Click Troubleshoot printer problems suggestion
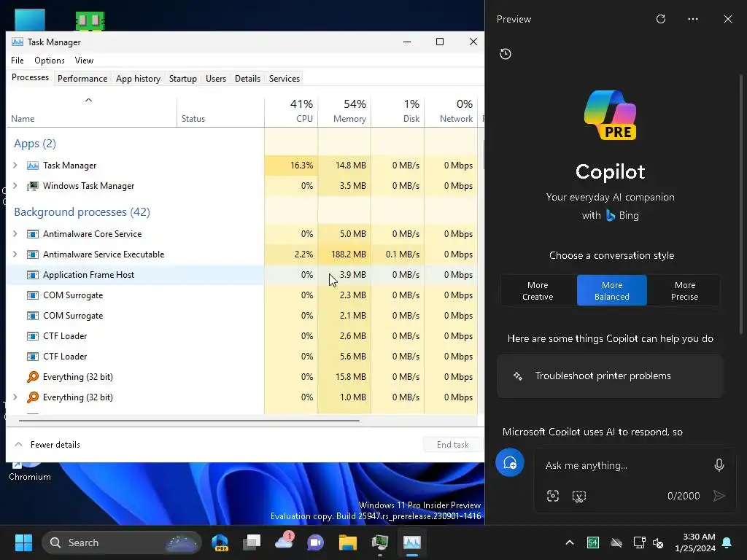The width and height of the screenshot is (747, 560). pyautogui.click(x=611, y=376)
